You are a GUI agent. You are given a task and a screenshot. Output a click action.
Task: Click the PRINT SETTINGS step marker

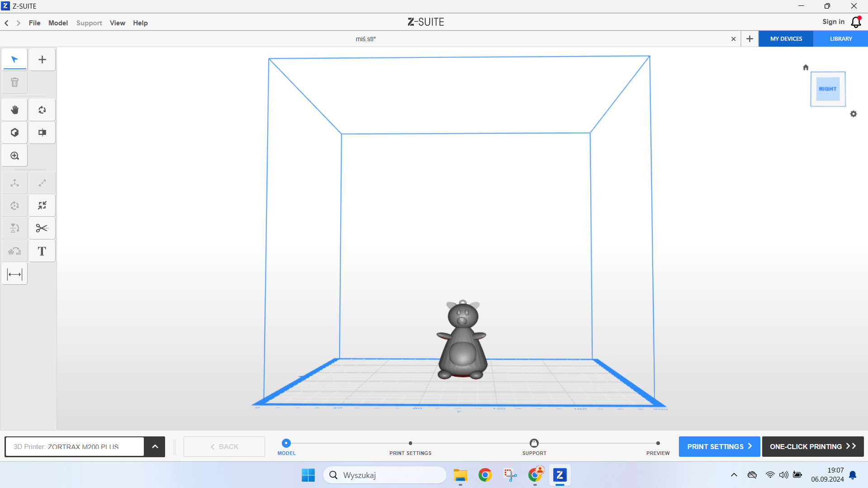(410, 443)
